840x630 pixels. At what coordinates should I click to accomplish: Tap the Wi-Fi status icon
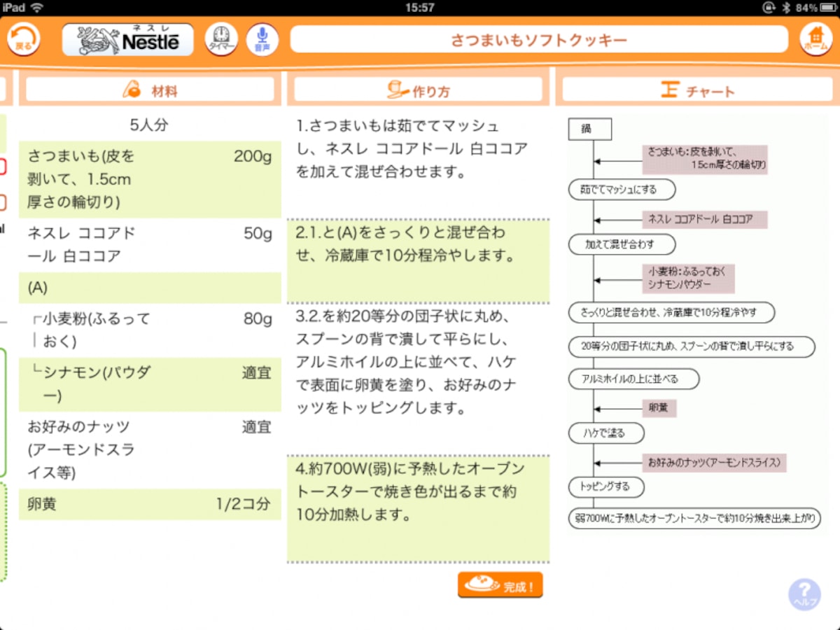tap(36, 7)
